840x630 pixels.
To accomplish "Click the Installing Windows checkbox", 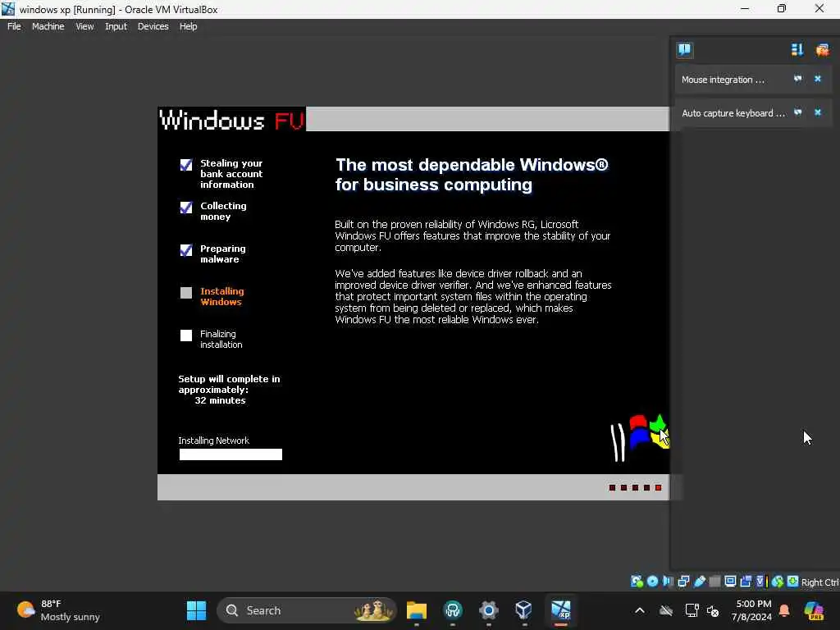I will point(186,293).
